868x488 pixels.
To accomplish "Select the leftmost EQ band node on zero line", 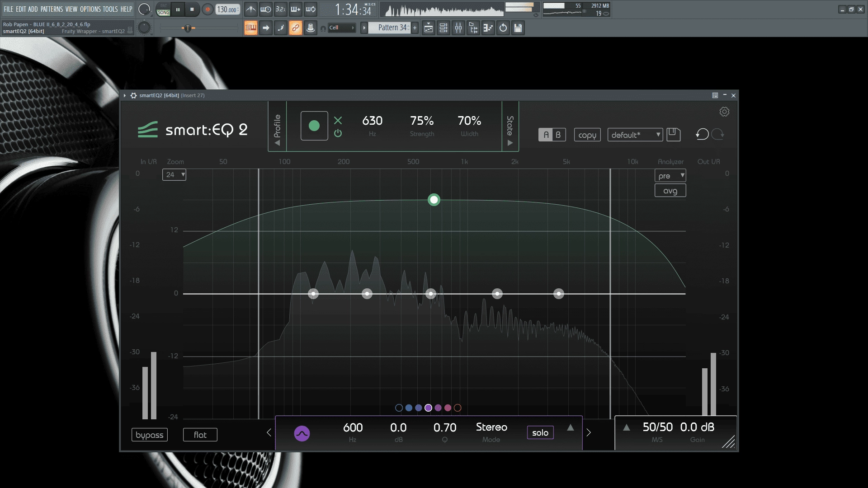I will [313, 294].
